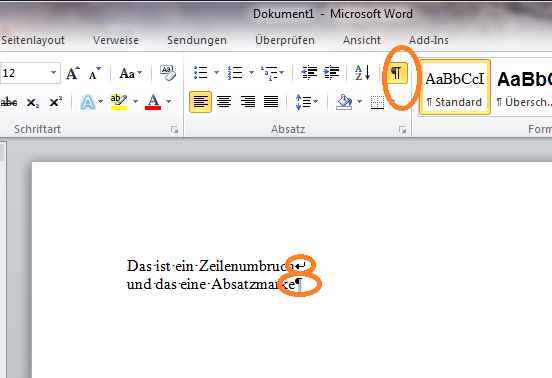Open the Change Case (Aa) button
The height and width of the screenshot is (378, 552).
(x=127, y=73)
